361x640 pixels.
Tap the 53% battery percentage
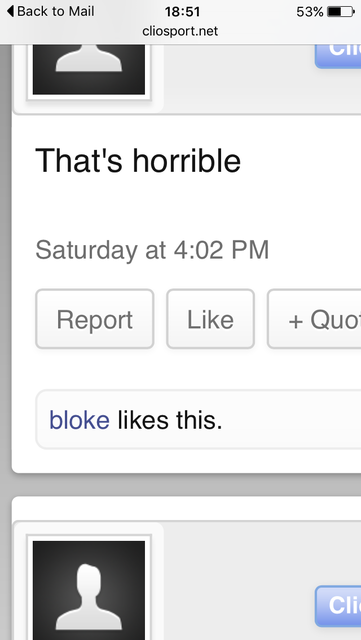click(310, 12)
